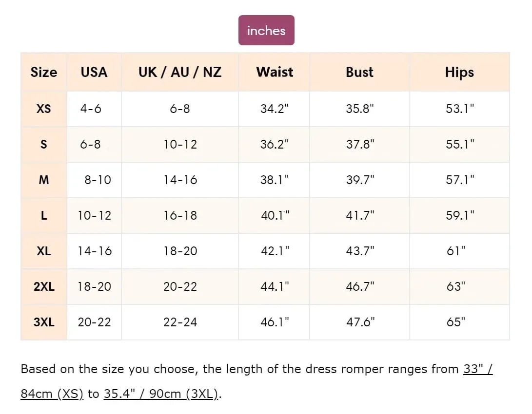Click the 34.2" waist cell for XS

(x=275, y=109)
